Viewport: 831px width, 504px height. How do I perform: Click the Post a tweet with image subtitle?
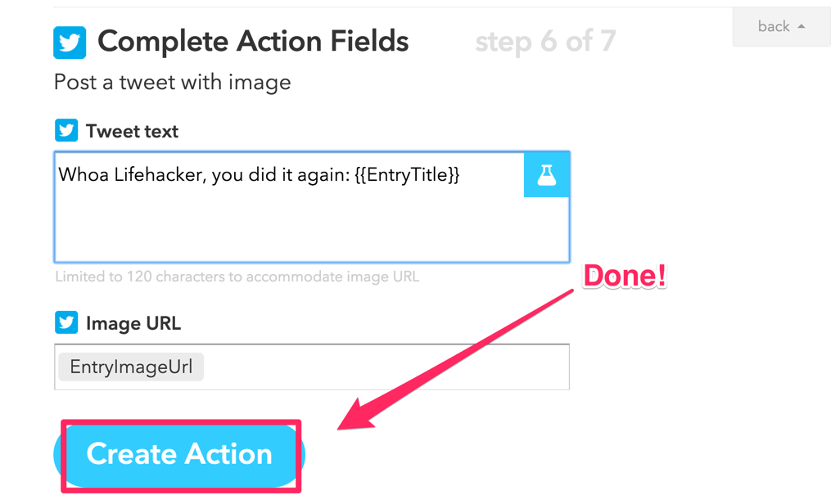point(172,83)
